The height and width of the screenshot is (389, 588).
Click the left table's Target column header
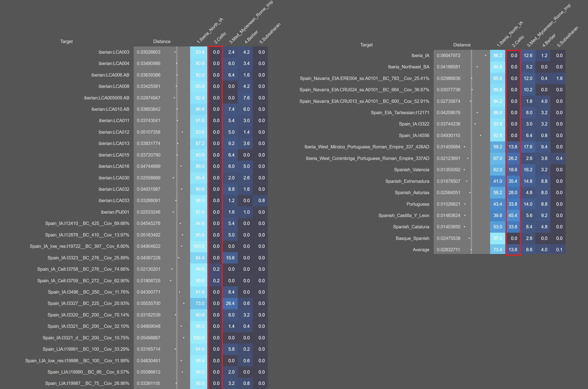[66, 41]
